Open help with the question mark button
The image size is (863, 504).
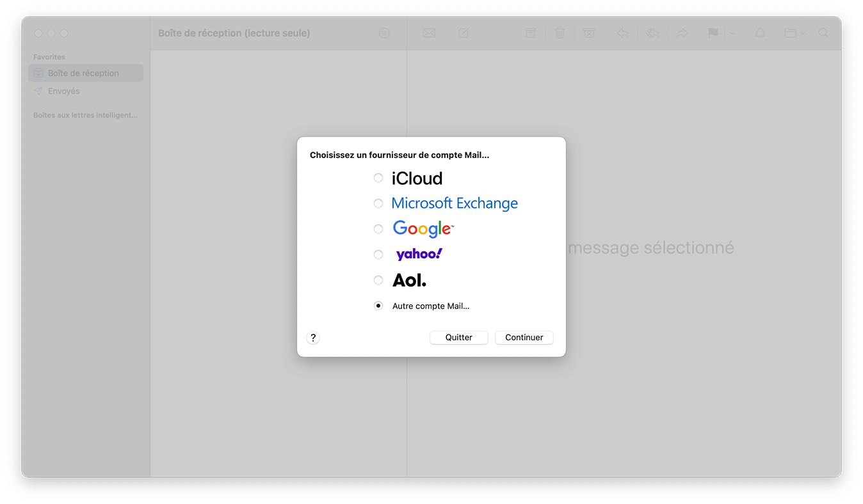(x=313, y=338)
